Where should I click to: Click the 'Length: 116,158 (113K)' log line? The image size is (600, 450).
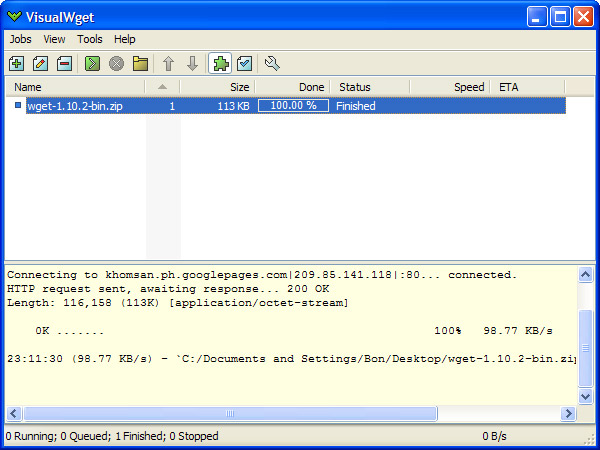tap(178, 303)
